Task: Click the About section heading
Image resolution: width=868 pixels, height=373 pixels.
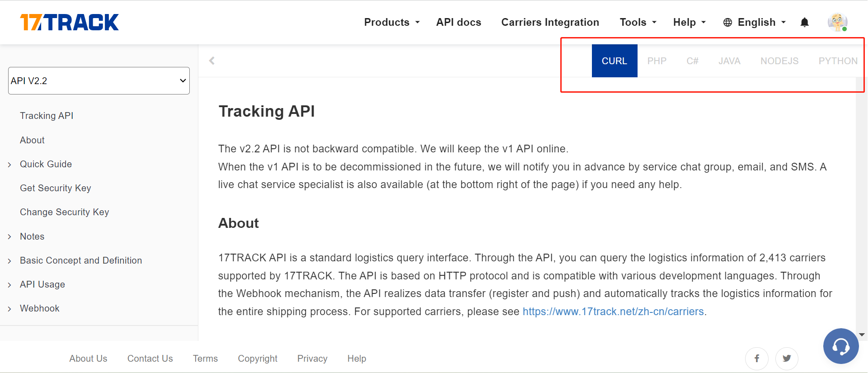Action: [239, 223]
